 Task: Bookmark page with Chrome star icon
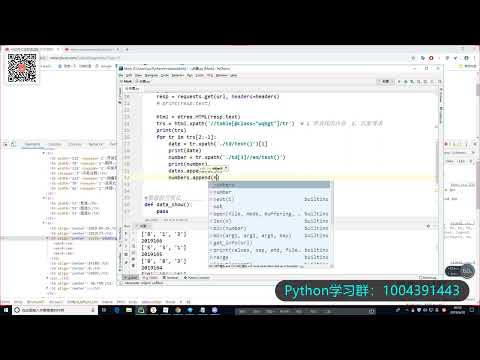pos(414,58)
